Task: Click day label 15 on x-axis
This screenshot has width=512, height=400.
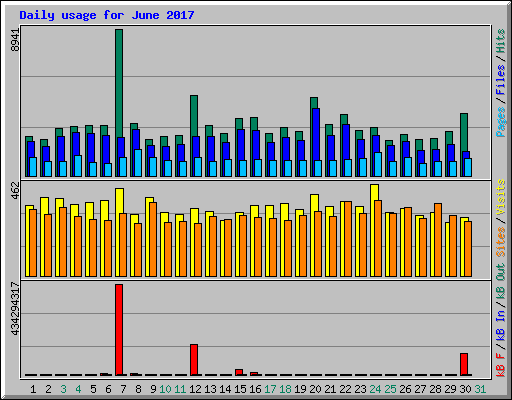Action: (x=240, y=389)
